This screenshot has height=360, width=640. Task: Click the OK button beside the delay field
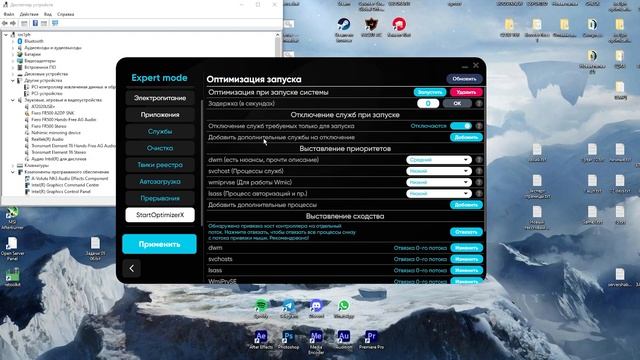click(457, 103)
